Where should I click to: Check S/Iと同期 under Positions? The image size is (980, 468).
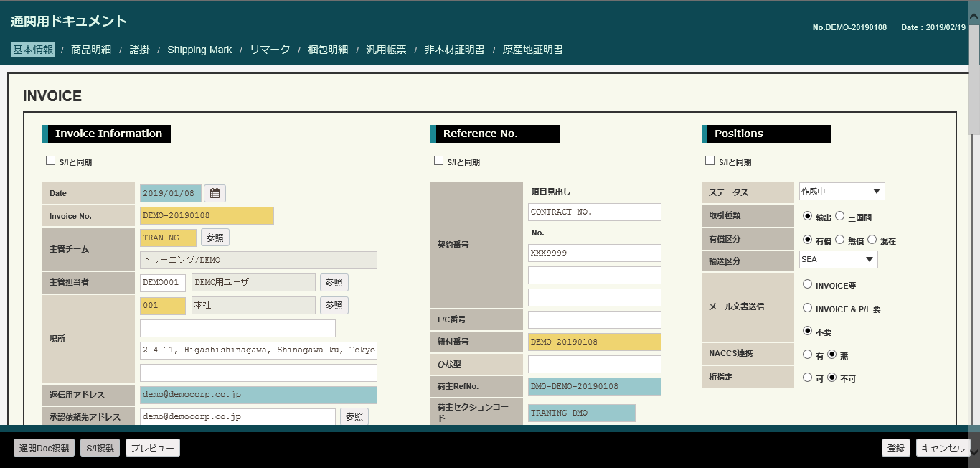[710, 161]
